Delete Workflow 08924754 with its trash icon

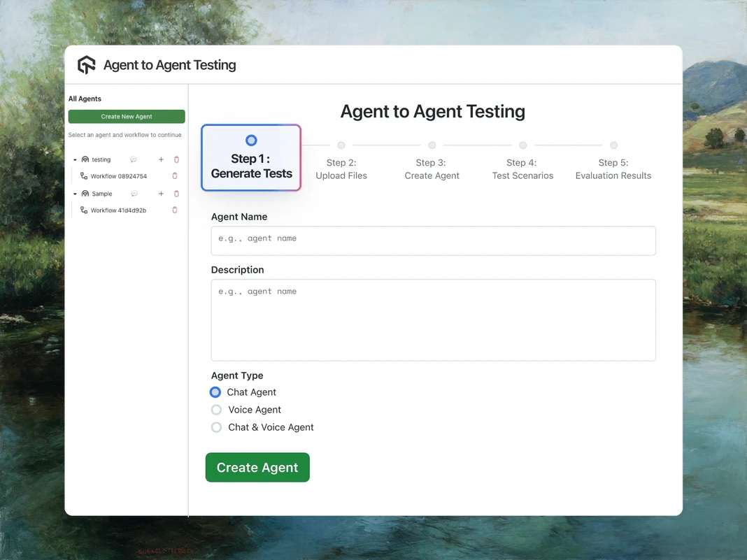point(174,175)
